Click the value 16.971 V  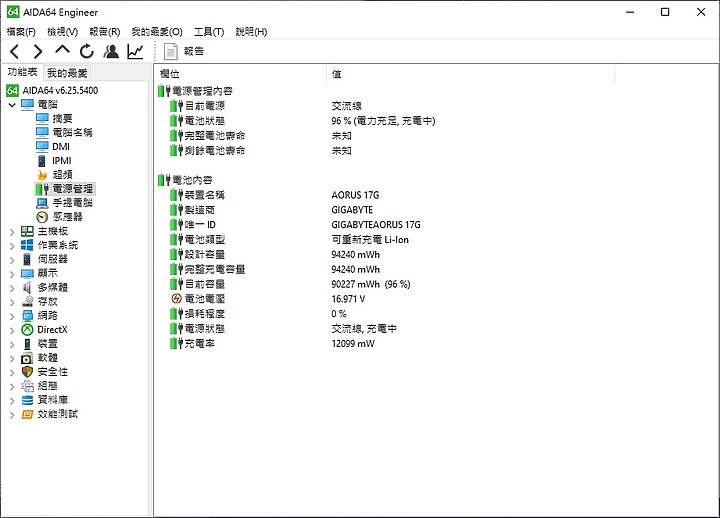tap(348, 299)
